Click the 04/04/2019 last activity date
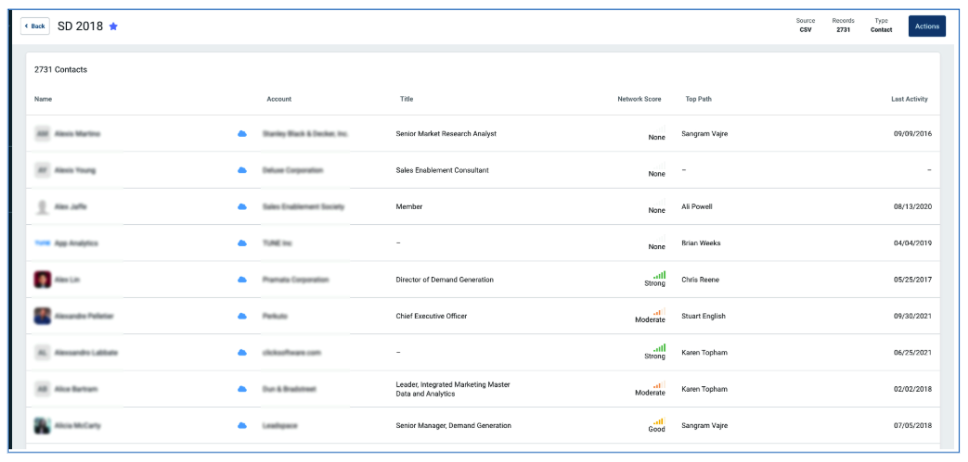The image size is (968, 462). coord(912,243)
